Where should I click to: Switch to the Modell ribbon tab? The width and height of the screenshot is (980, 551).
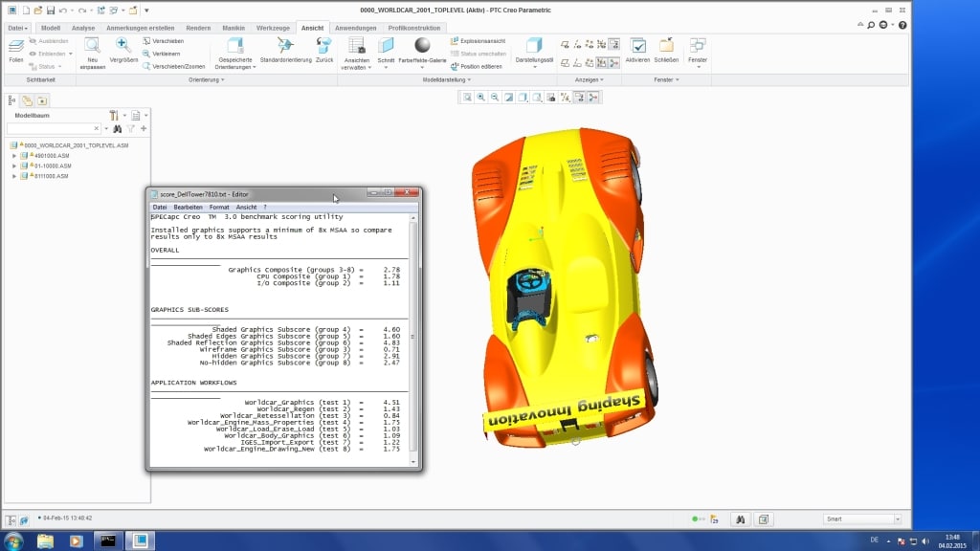pos(51,28)
